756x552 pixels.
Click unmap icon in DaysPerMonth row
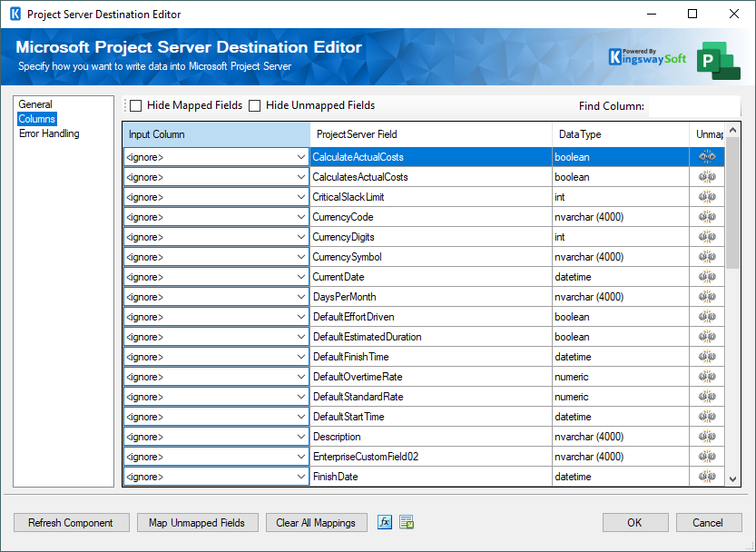tap(707, 297)
